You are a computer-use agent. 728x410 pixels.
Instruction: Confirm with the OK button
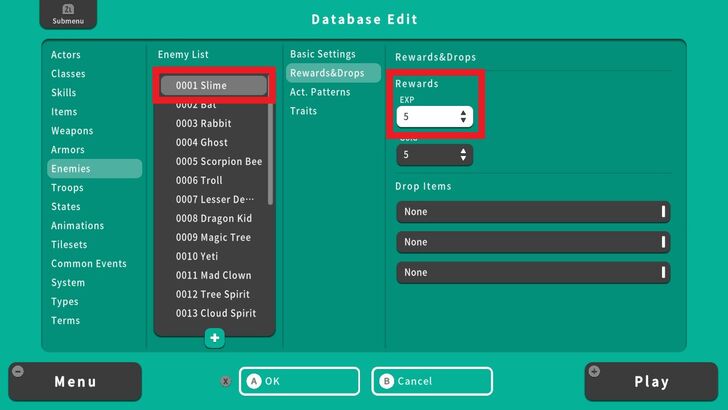299,381
